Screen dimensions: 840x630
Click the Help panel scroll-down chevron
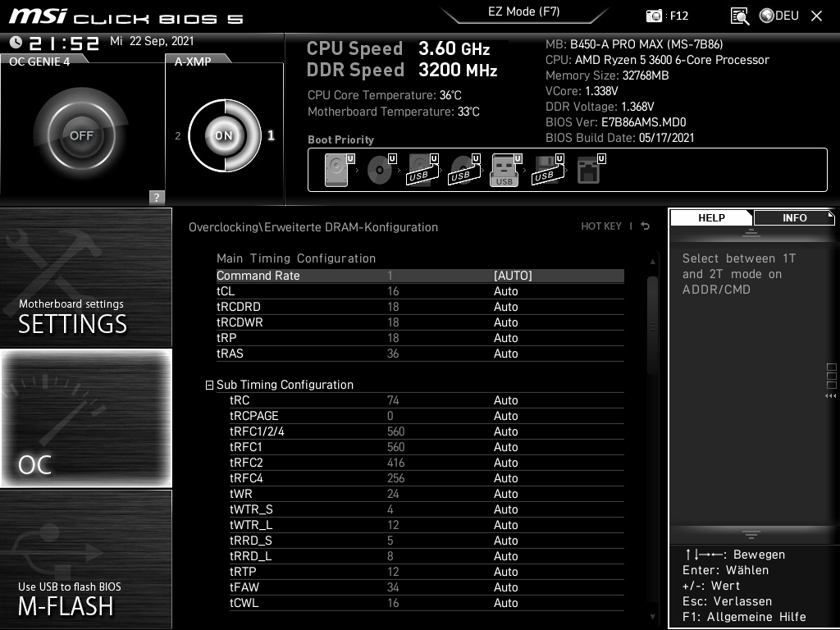point(751,533)
